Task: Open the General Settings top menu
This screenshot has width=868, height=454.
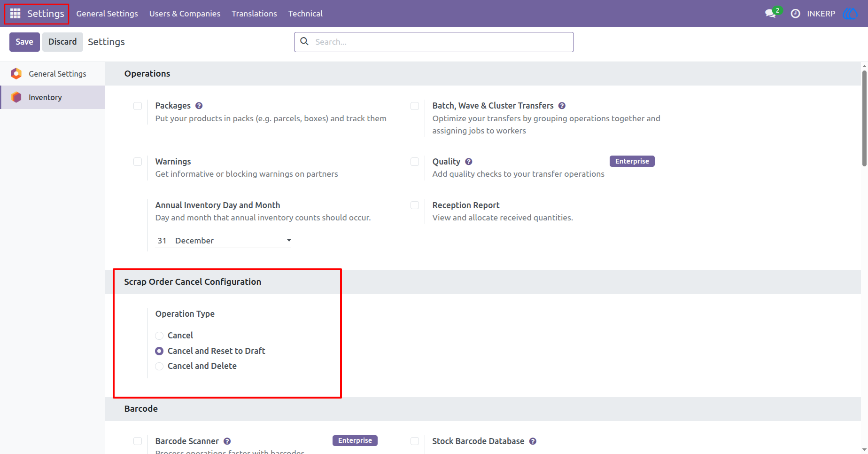Action: click(x=107, y=14)
